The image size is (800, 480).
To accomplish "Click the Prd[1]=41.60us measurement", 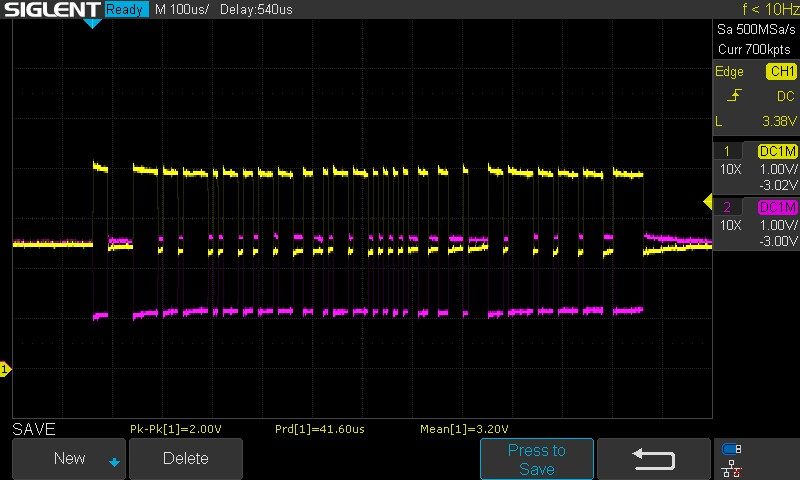I will [x=319, y=429].
